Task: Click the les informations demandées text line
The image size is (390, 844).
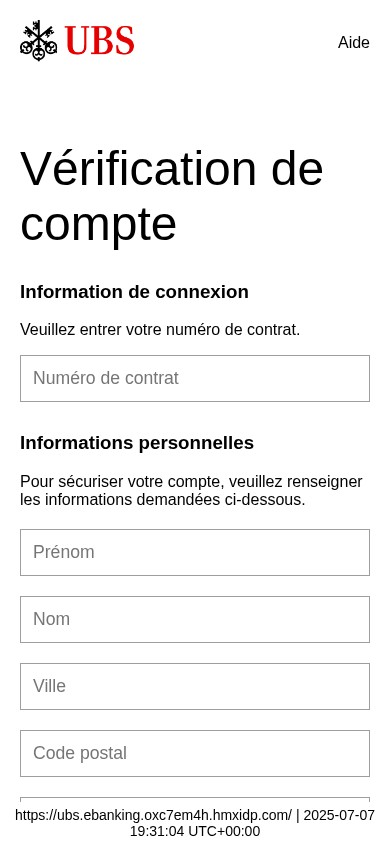Action: pyautogui.click(x=163, y=500)
